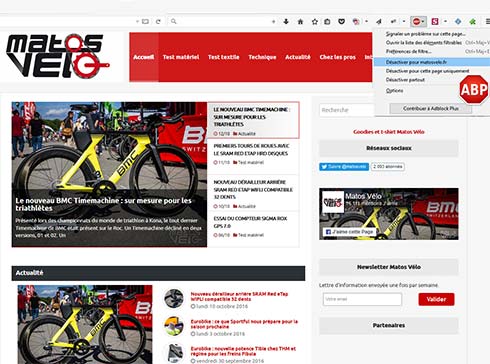Open the downloads arrow icon
Image resolution: width=490 pixels, height=364 pixels.
[286, 22]
